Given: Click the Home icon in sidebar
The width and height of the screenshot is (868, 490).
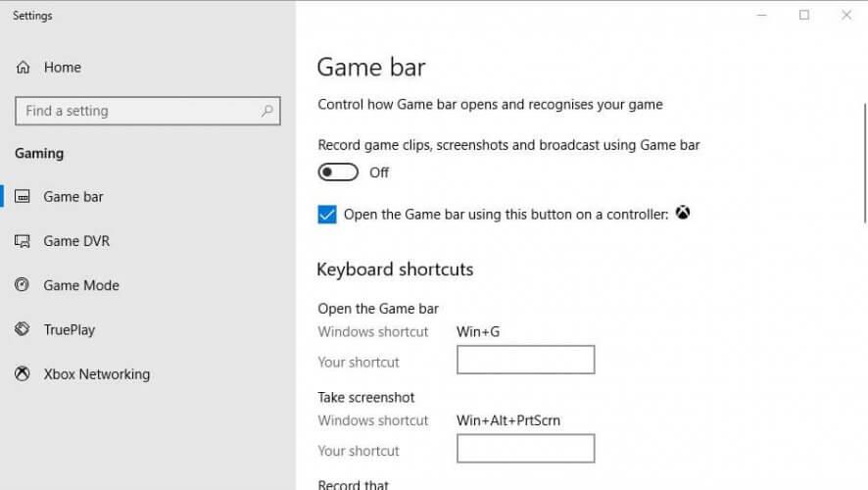Looking at the screenshot, I should click(x=23, y=68).
